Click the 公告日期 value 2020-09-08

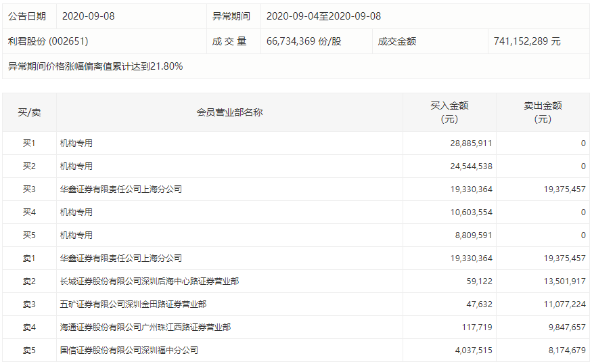(x=89, y=16)
